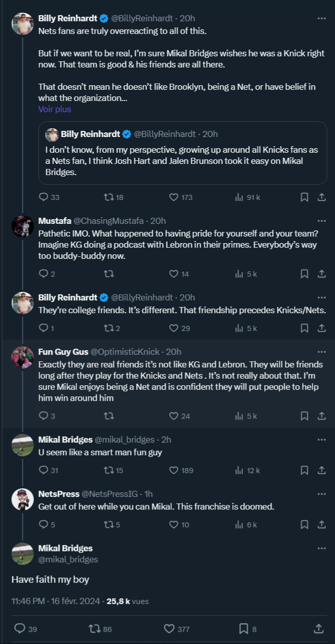Open more options on Billy Reinhardt's first tweet
335x644 pixels.
[x=321, y=18]
